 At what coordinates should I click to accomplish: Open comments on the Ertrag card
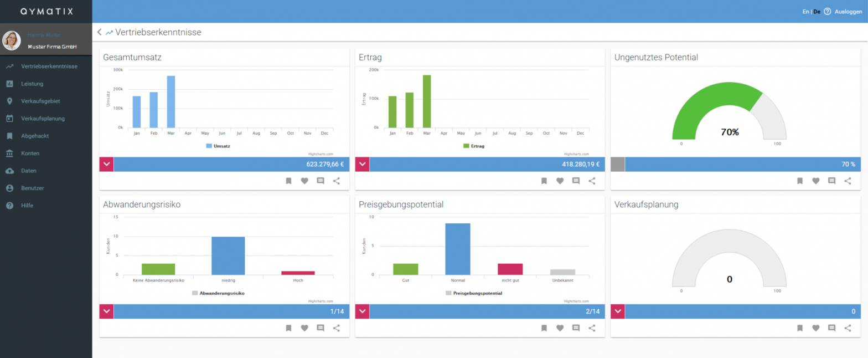(x=576, y=181)
